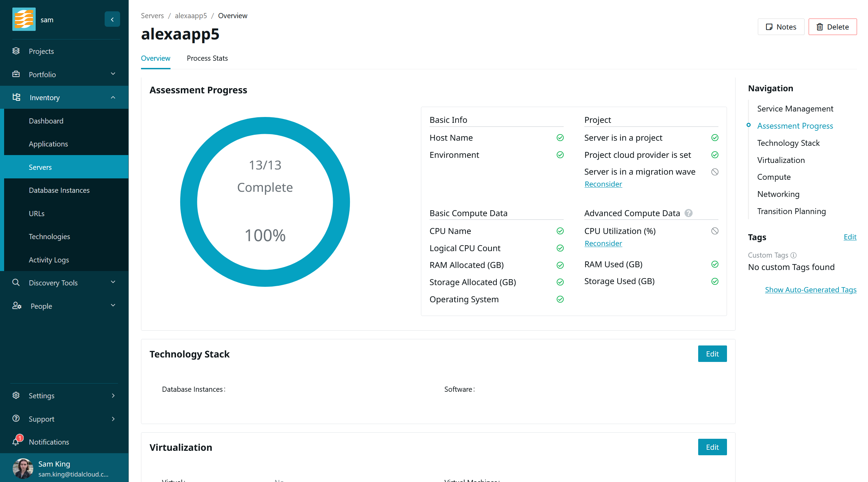Switch to the Process Stats tab
868x482 pixels.
[x=207, y=58]
